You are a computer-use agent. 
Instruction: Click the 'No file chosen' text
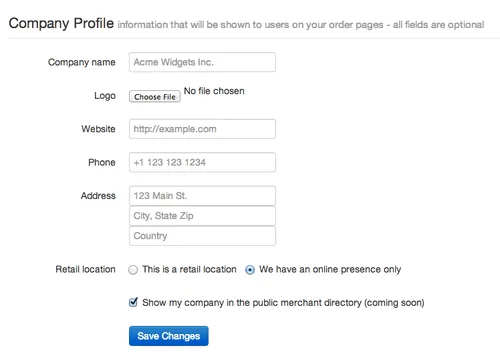[214, 91]
